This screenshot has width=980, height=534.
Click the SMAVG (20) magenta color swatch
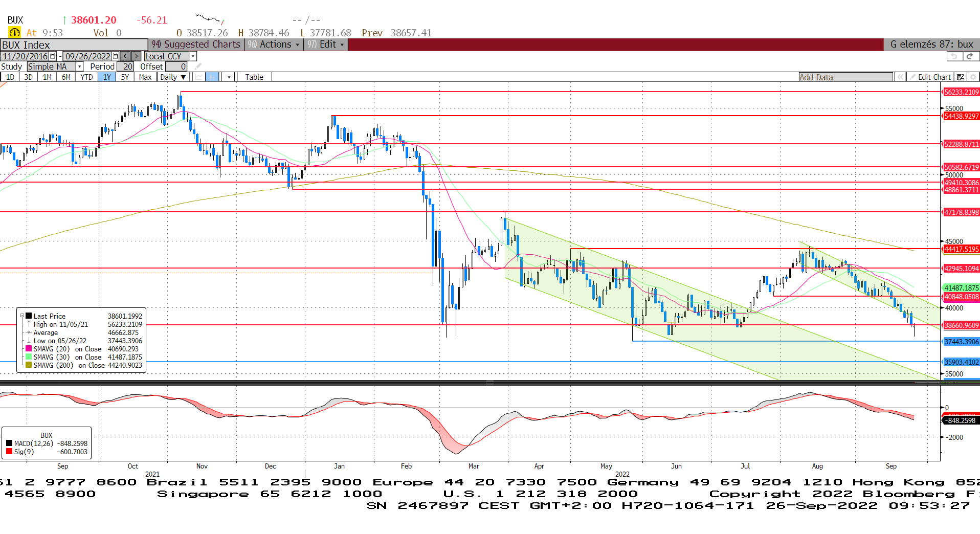click(29, 349)
